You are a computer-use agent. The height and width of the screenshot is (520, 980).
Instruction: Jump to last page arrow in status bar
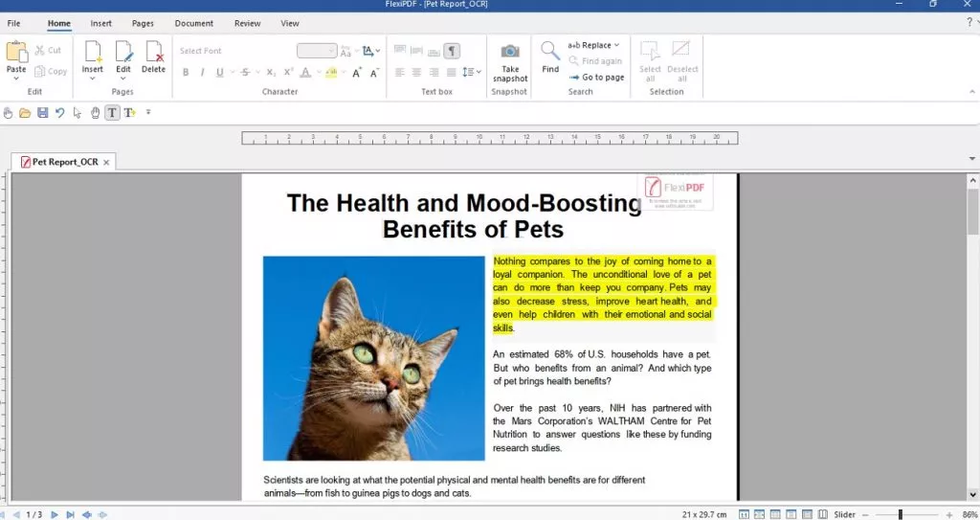70,514
